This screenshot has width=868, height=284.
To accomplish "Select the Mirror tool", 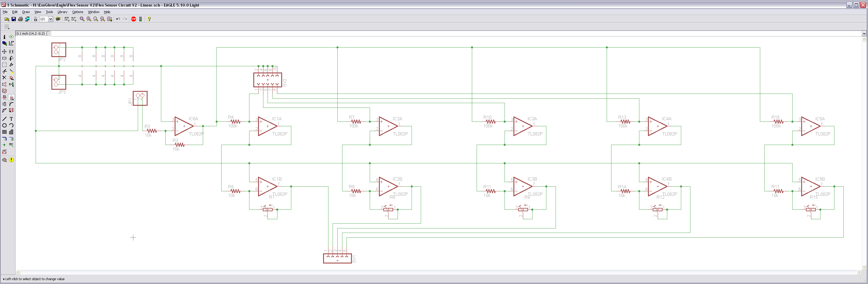I will [x=4, y=58].
